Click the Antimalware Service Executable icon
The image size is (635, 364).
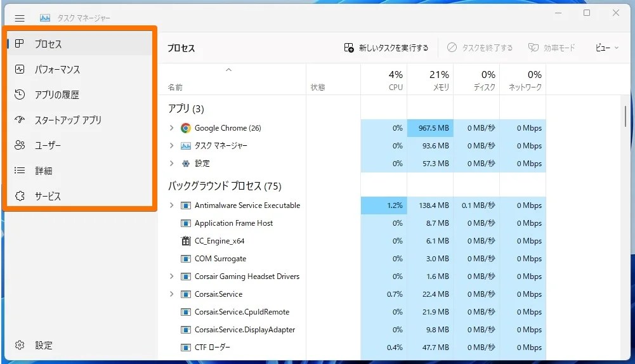185,205
